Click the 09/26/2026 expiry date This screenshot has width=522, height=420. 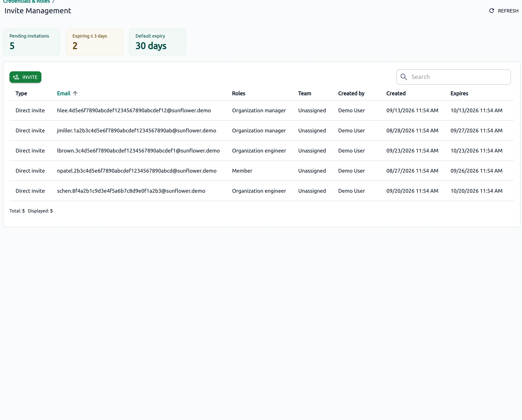tap(476, 171)
